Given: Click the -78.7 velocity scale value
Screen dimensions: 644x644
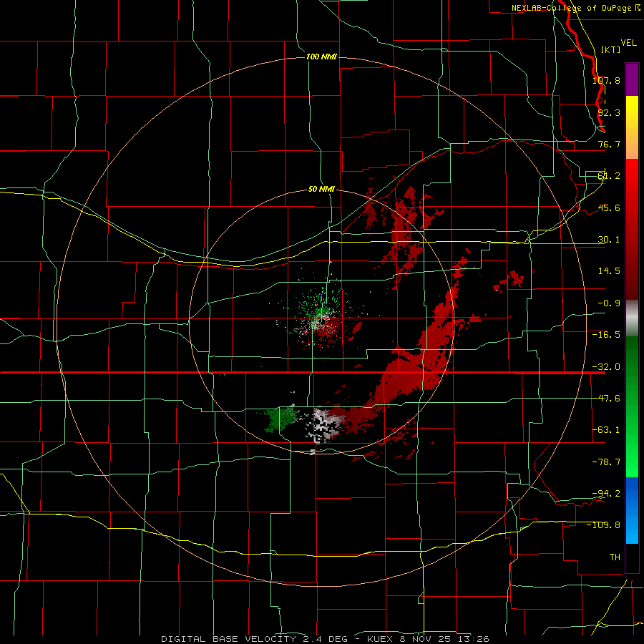Looking at the screenshot, I should tap(606, 462).
